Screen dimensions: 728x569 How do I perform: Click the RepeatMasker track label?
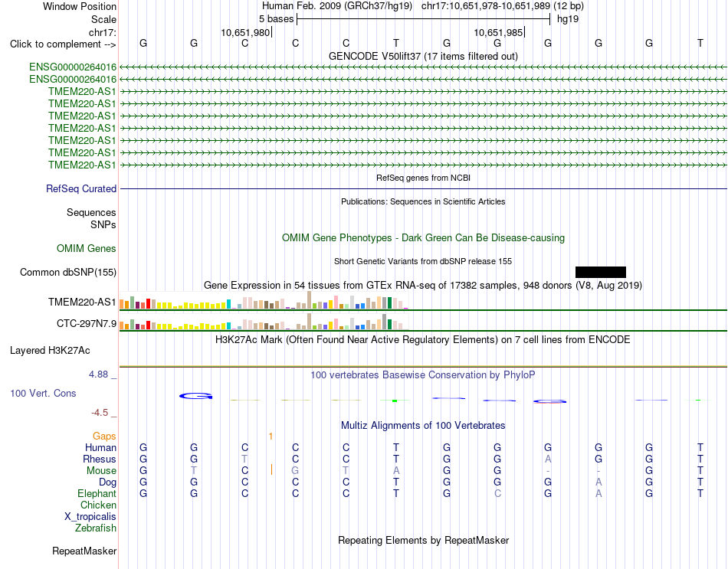[84, 551]
